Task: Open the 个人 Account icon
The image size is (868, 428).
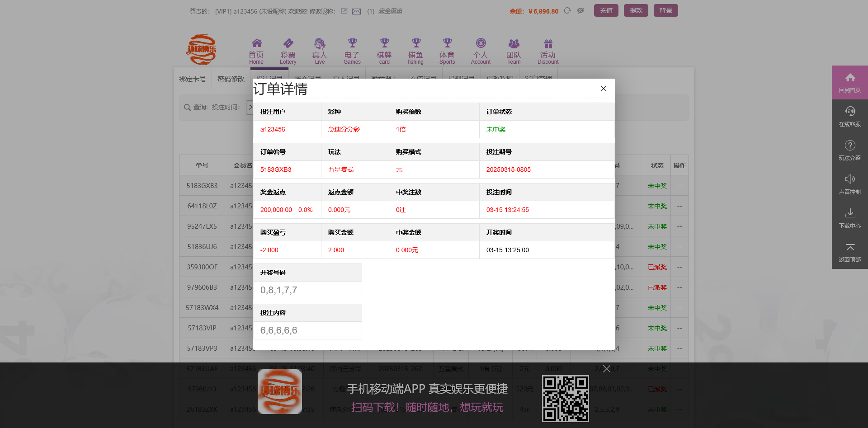Action: pyautogui.click(x=480, y=50)
